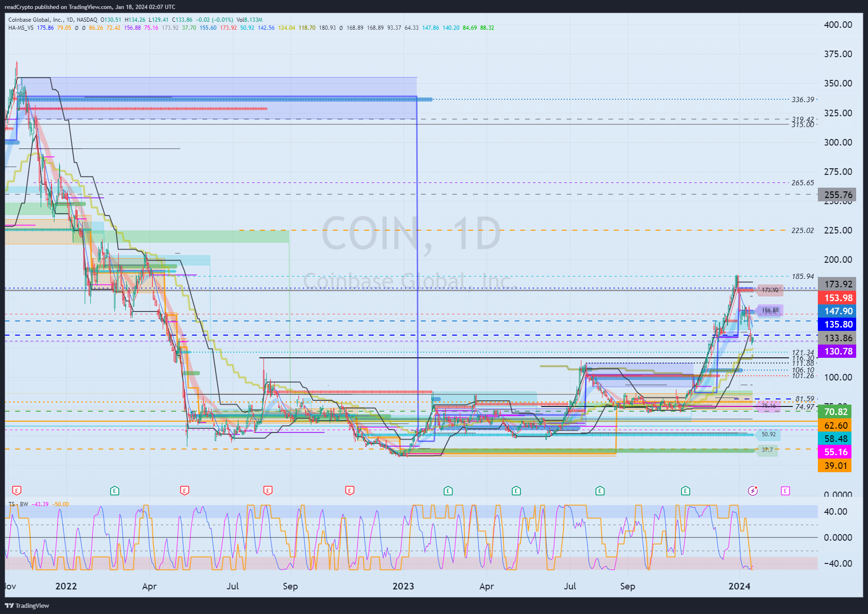The height and width of the screenshot is (614, 868).
Task: Click the lightning-bolt latest news icon
Action: click(753, 491)
